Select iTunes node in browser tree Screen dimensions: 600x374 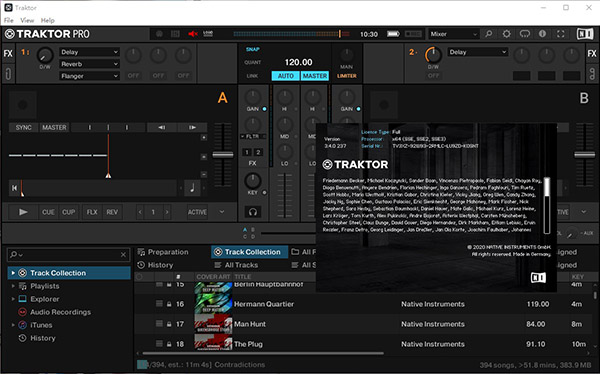tap(41, 325)
